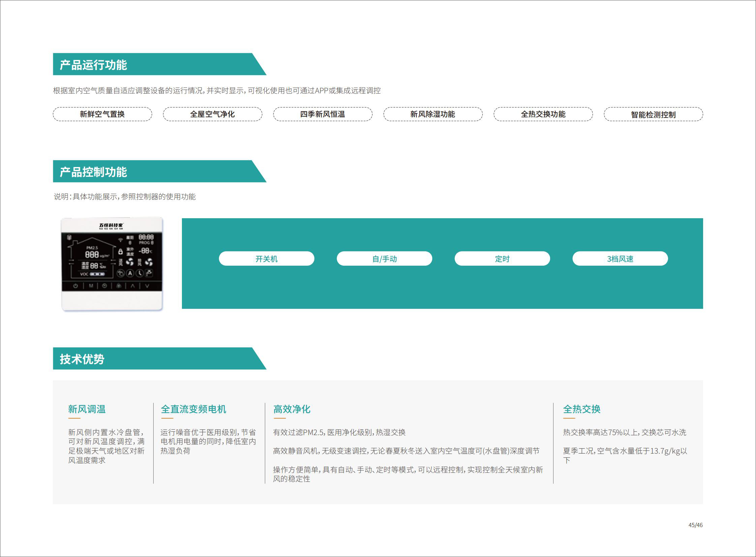
Task: Click the 定时 pill button
Action: (x=502, y=259)
